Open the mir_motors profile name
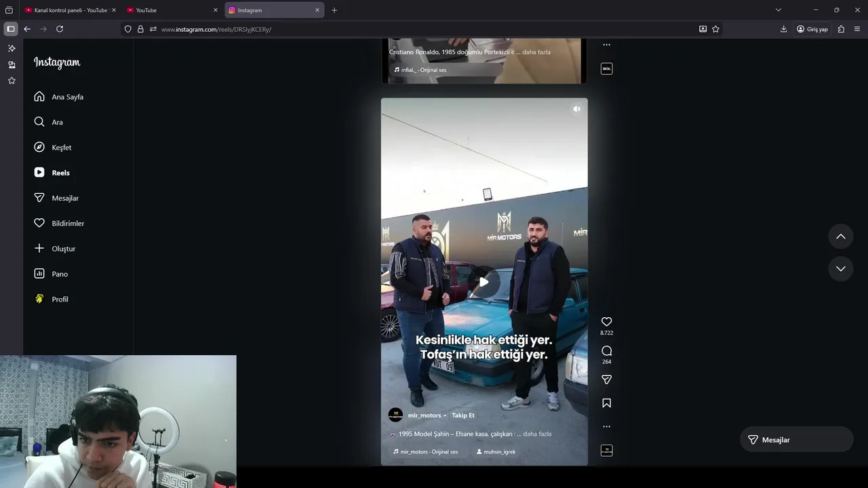 coord(425,415)
